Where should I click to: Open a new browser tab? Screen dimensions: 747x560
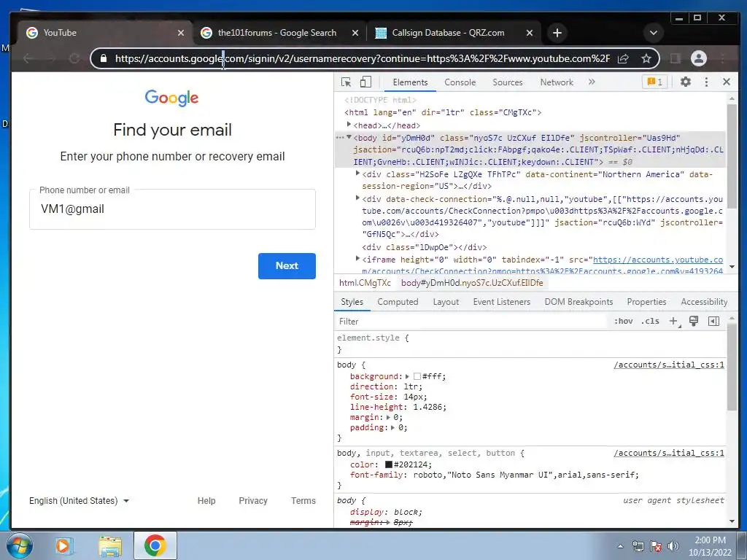pos(557,33)
